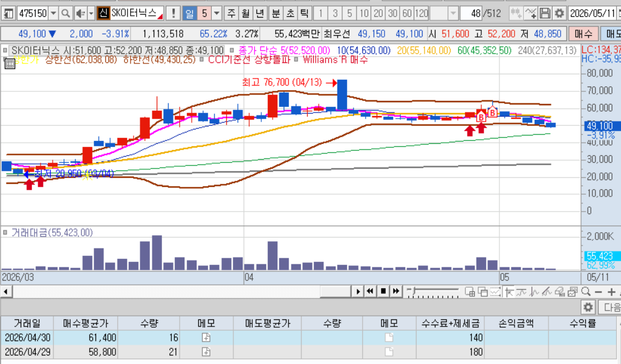
Task: Click the save chart disk icon
Action: (545, 13)
